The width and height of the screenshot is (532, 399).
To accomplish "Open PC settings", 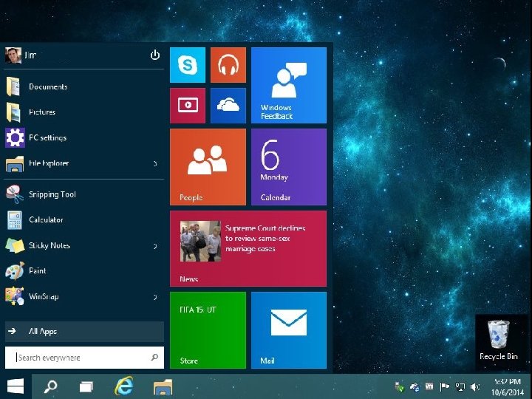I will (47, 138).
